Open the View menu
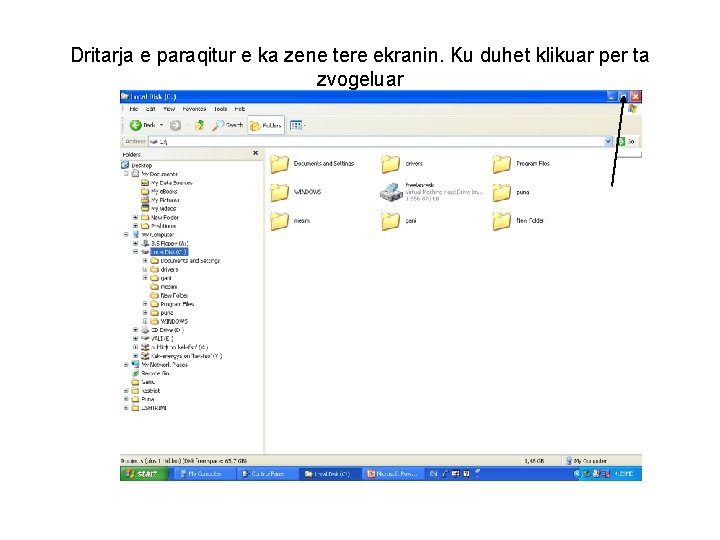The image size is (720, 540). (x=169, y=109)
